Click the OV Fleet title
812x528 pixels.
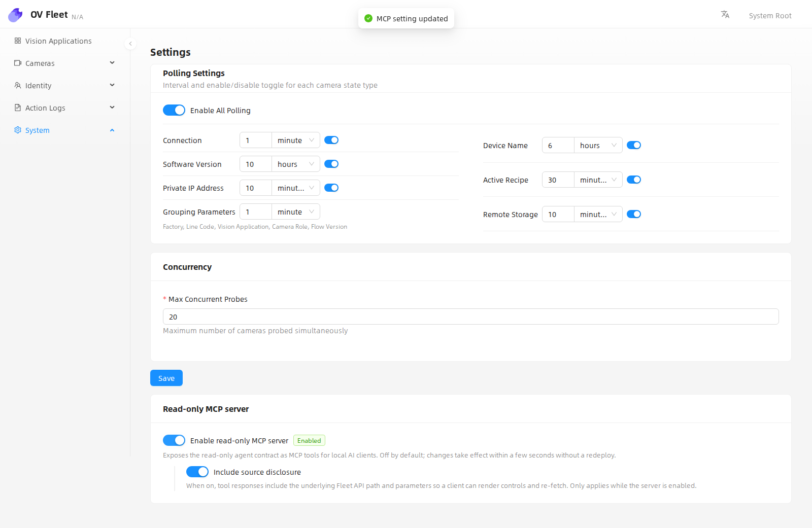coord(49,14)
